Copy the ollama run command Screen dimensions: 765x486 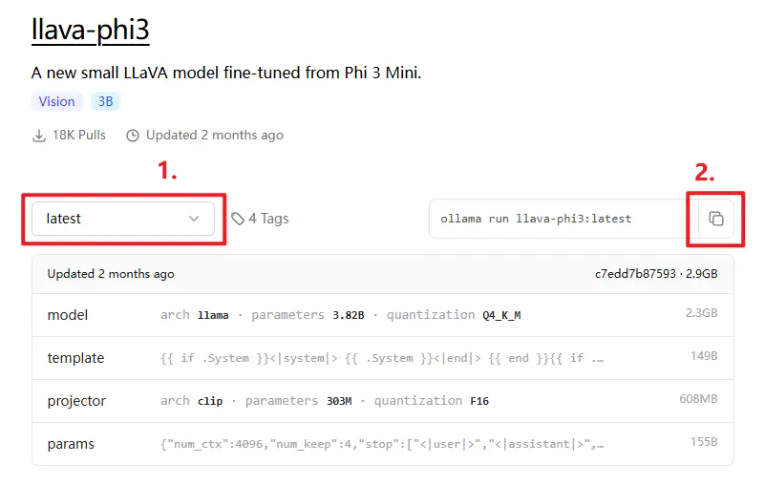(x=716, y=219)
